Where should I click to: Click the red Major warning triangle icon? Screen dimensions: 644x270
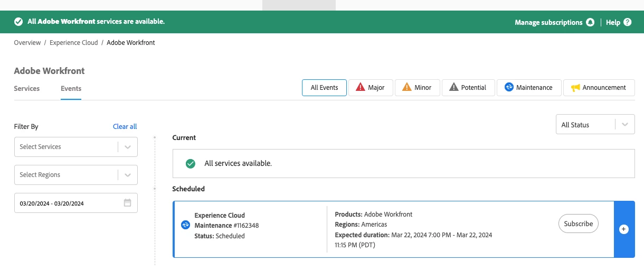[361, 87]
